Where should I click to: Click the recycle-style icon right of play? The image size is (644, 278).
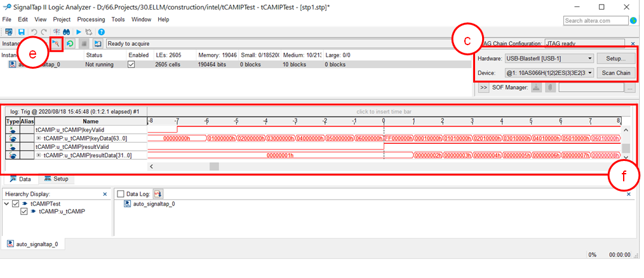pos(88,32)
